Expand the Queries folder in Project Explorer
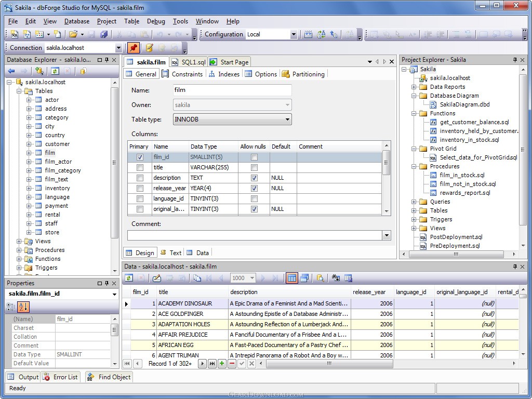Viewport: 532px width, 399px height. coord(414,202)
